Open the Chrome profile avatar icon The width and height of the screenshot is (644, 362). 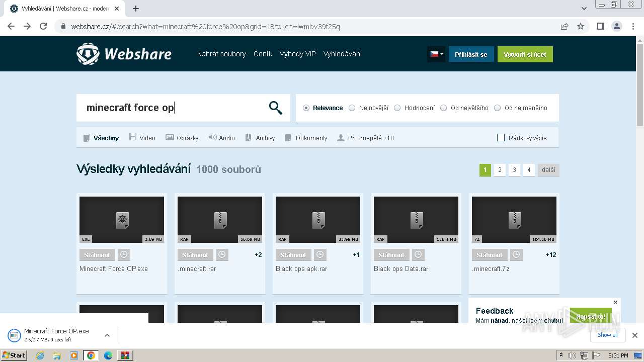click(x=616, y=26)
